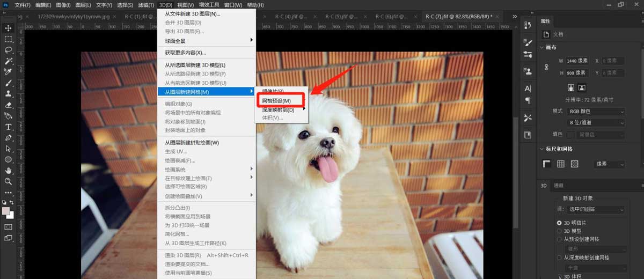644x279 pixels.
Task: Open the 填色 背景色 dropdown
Action: point(600,134)
